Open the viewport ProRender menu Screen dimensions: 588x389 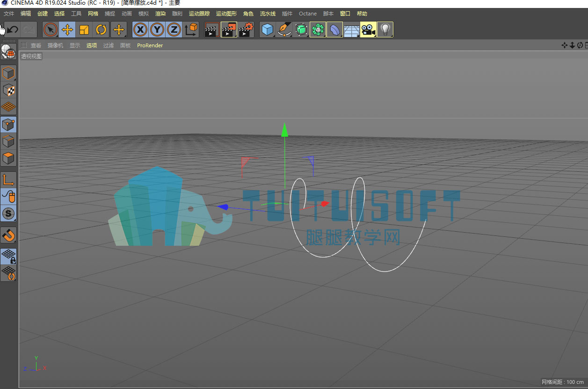click(x=150, y=45)
